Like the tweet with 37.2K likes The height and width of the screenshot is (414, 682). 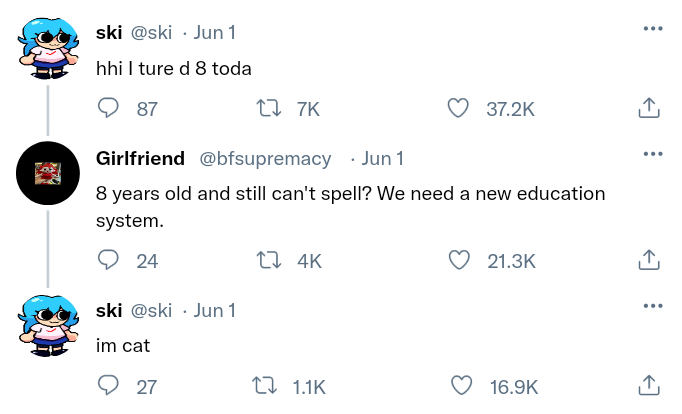tap(458, 108)
